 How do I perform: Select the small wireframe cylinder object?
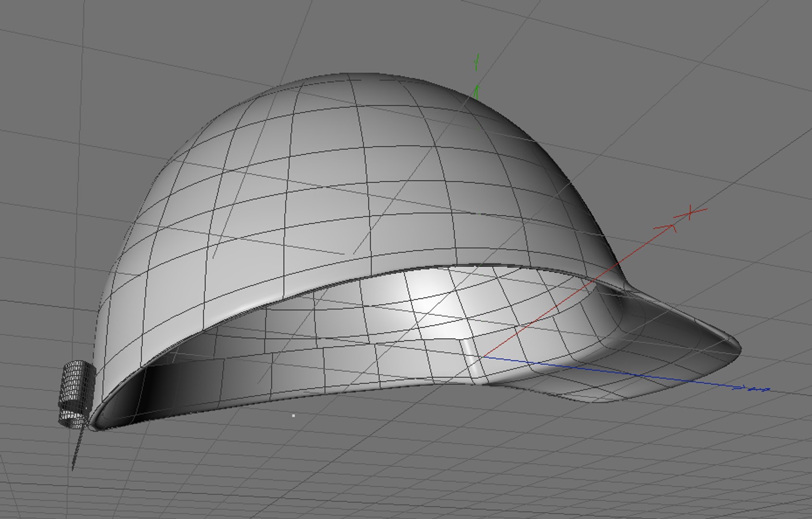[77, 393]
